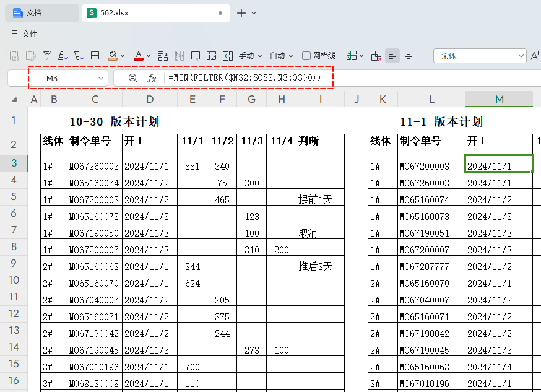
Task: Click cell with value 273
Action: pos(251,347)
